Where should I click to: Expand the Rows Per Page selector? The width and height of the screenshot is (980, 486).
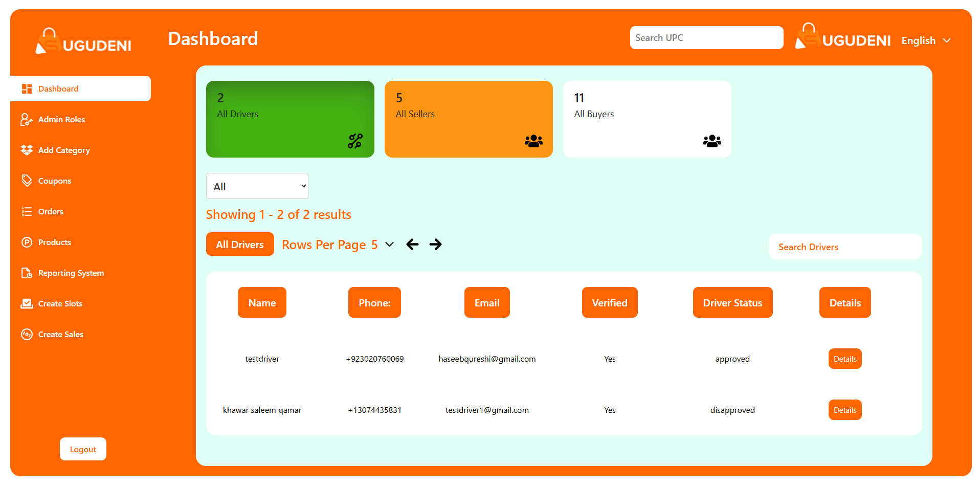(389, 245)
